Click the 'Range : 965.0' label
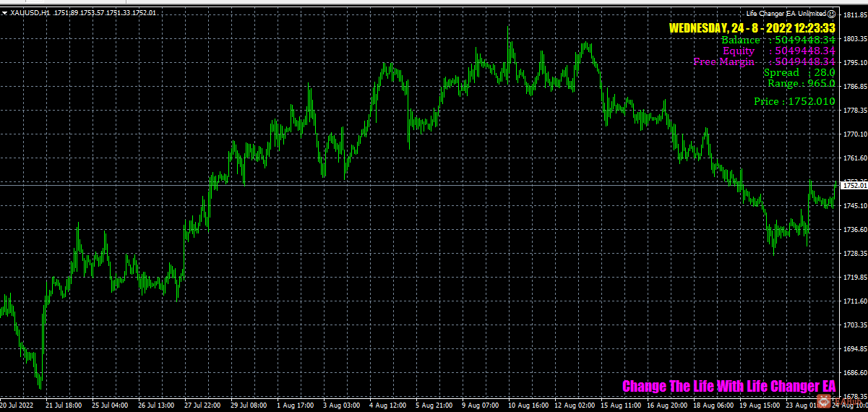The image size is (868, 412). (x=802, y=84)
